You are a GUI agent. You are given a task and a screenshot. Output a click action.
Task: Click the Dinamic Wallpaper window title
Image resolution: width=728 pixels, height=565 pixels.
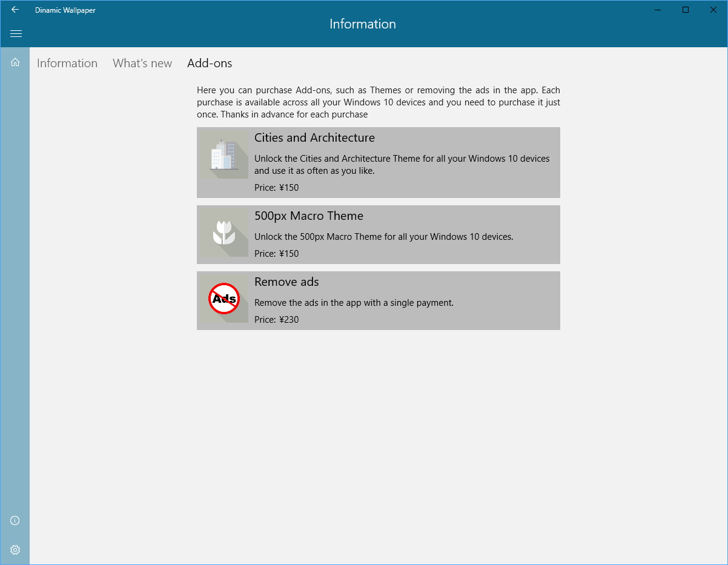65,10
